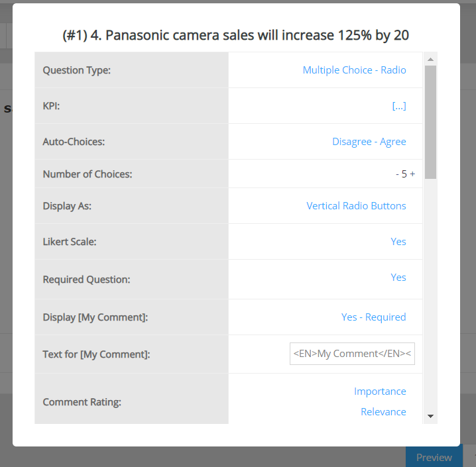476x467 pixels.
Task: Click the minus sign to decrease Number of Choices
Action: [x=397, y=174]
